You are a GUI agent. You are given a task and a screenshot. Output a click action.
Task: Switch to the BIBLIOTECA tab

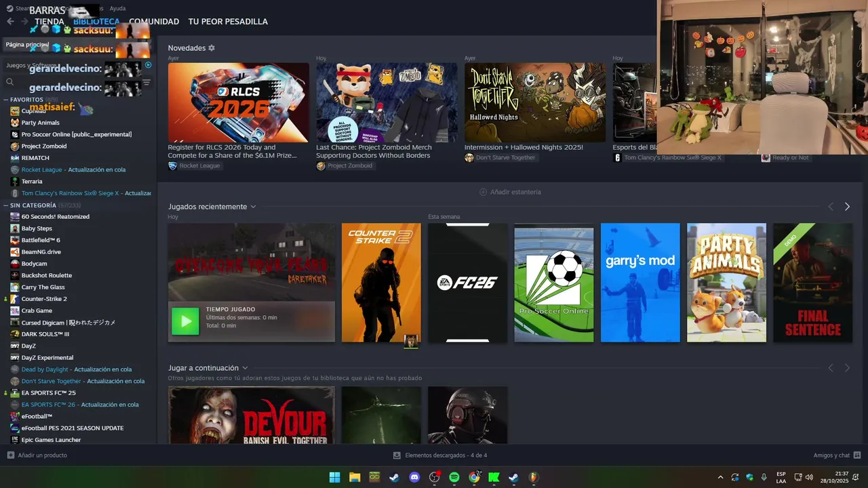pyautogui.click(x=96, y=22)
